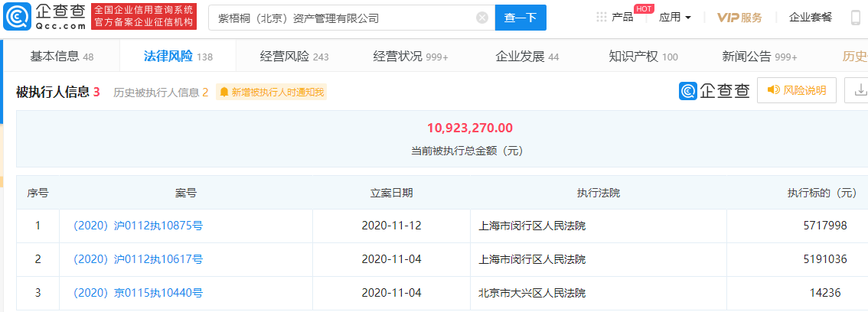Click the 全国企业信用查询系统 red banner
Viewport: 868px width, 312px height.
(x=144, y=16)
